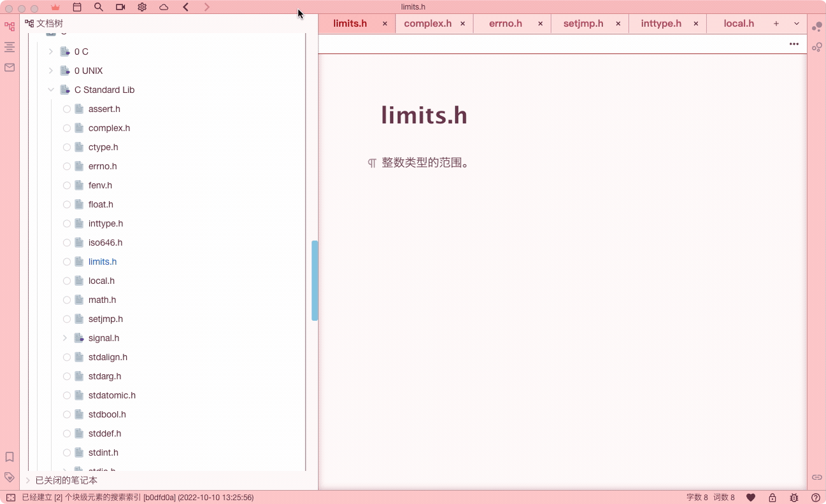This screenshot has height=504, width=826.
Task: Trigger cloud sync using the cloud icon
Action: [164, 7]
